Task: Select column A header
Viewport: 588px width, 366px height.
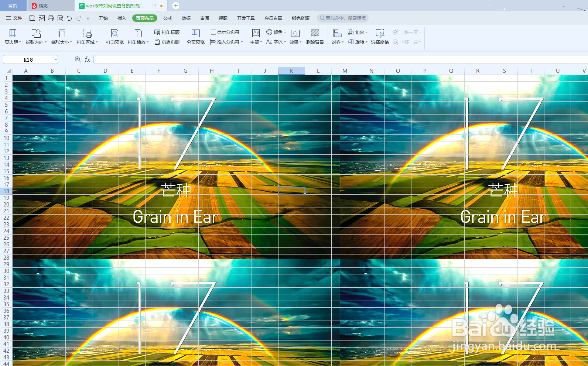Action: 25,71
